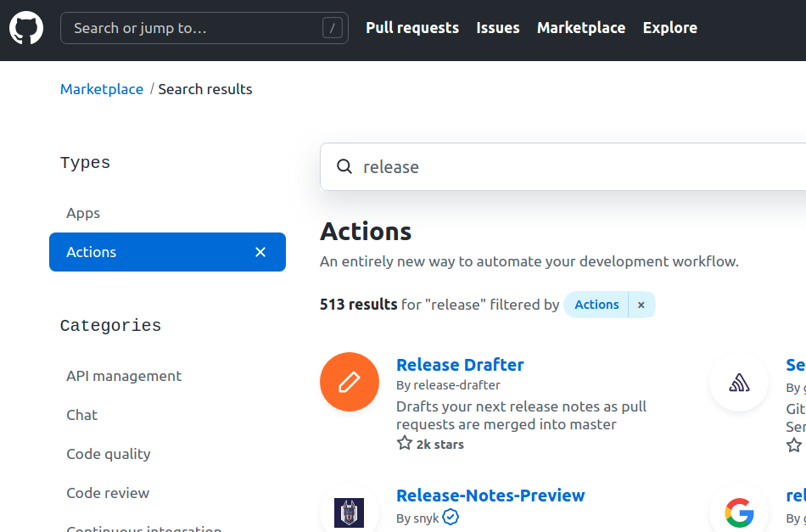Click the 'By release-drafter' author text
Screen dimensions: 806x532
coord(448,385)
